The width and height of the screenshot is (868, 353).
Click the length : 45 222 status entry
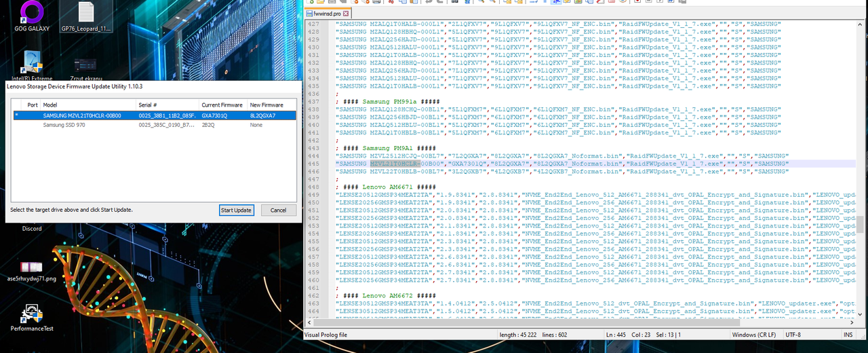tap(519, 335)
